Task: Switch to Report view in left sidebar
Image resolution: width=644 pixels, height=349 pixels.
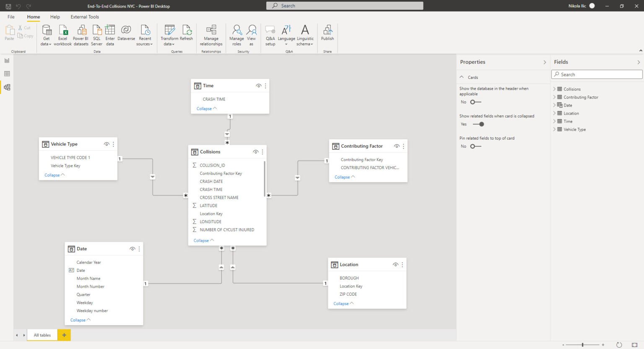Action: click(7, 60)
